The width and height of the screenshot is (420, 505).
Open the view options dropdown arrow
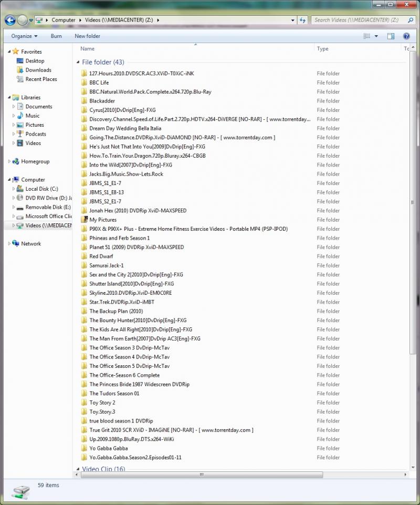point(376,36)
